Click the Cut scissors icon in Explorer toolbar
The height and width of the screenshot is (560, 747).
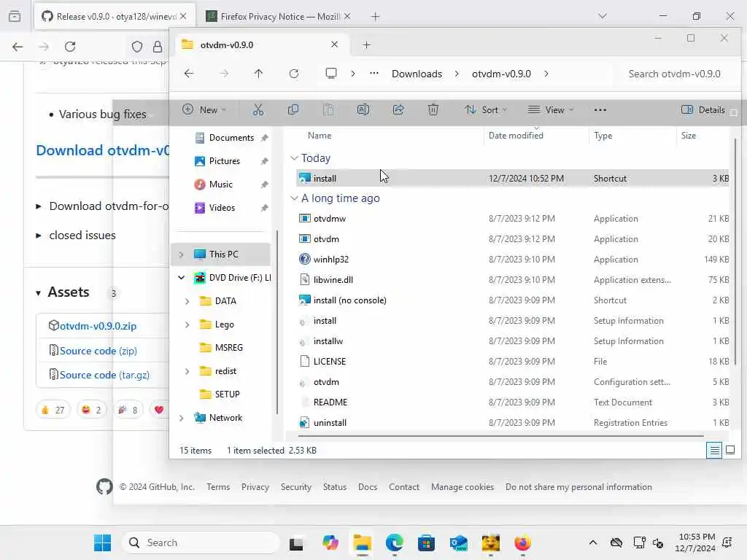pyautogui.click(x=258, y=110)
